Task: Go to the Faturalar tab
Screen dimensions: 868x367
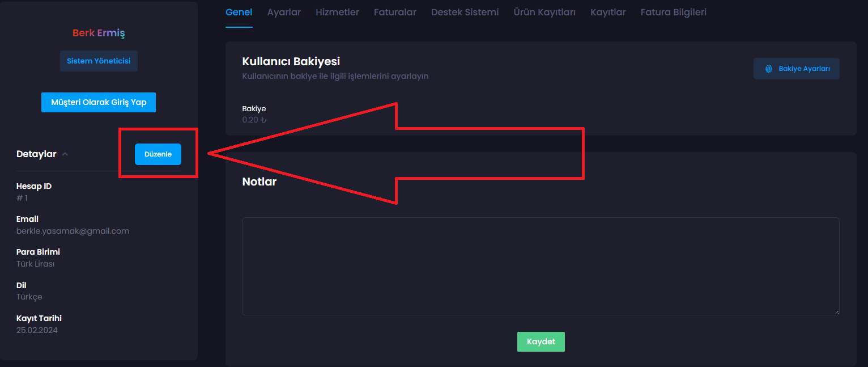Action: coord(395,12)
